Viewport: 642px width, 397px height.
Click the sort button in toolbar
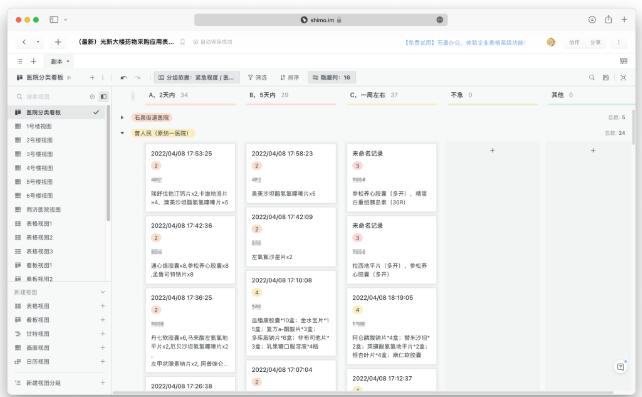point(289,77)
